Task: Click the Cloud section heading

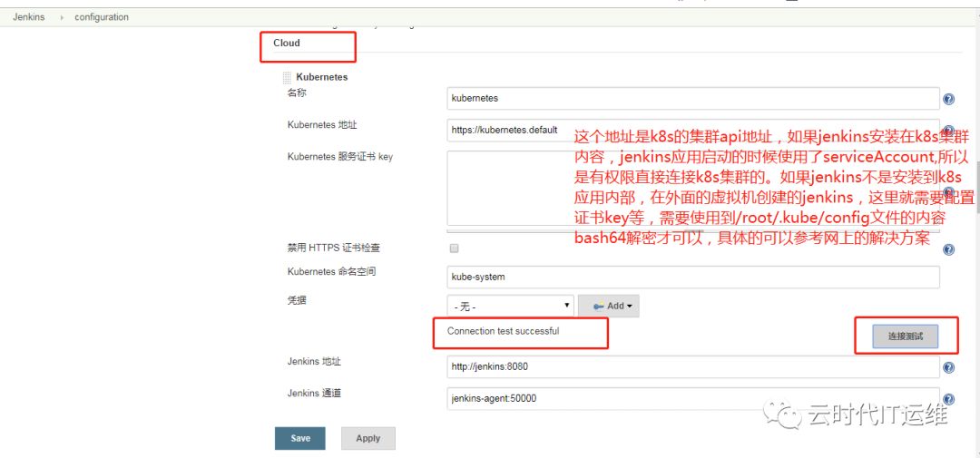Action: click(x=286, y=44)
